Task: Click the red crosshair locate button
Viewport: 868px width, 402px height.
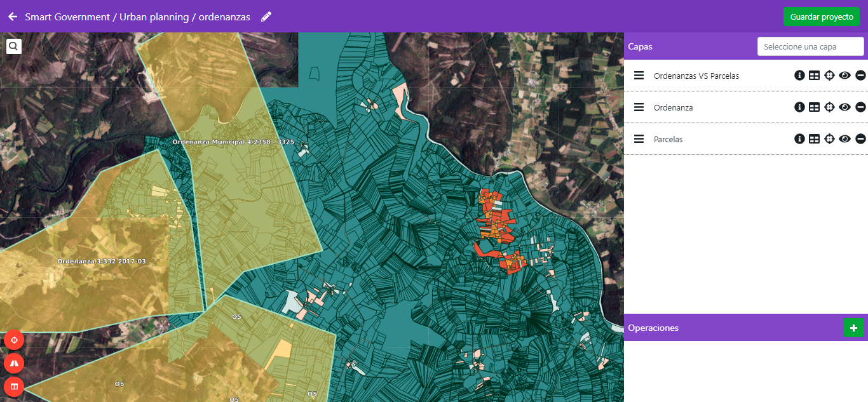Action: click(x=14, y=340)
